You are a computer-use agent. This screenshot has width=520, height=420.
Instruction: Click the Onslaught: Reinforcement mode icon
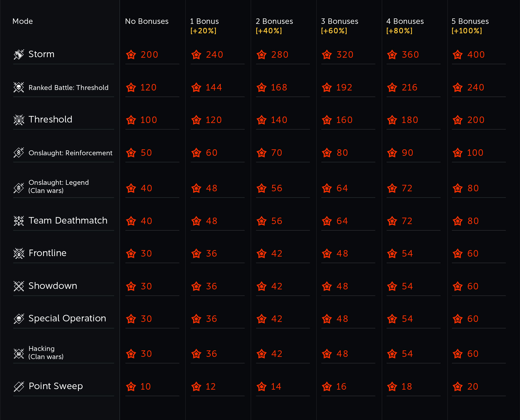click(x=19, y=153)
